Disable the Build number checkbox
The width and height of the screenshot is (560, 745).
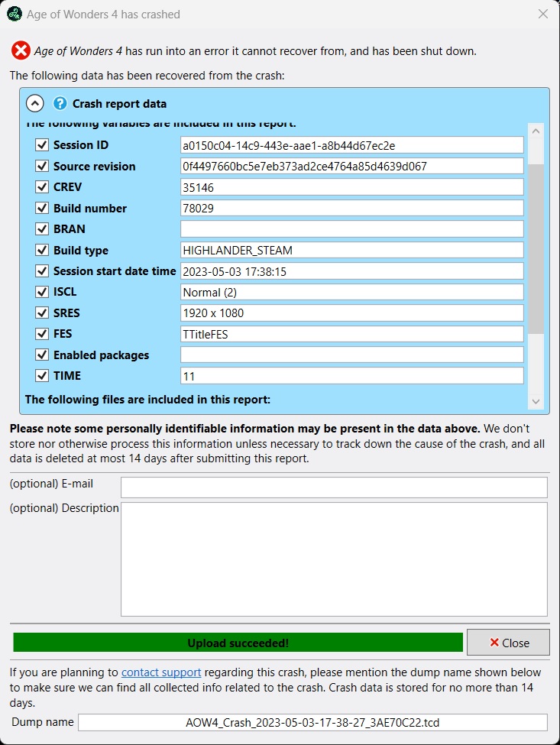point(42,208)
